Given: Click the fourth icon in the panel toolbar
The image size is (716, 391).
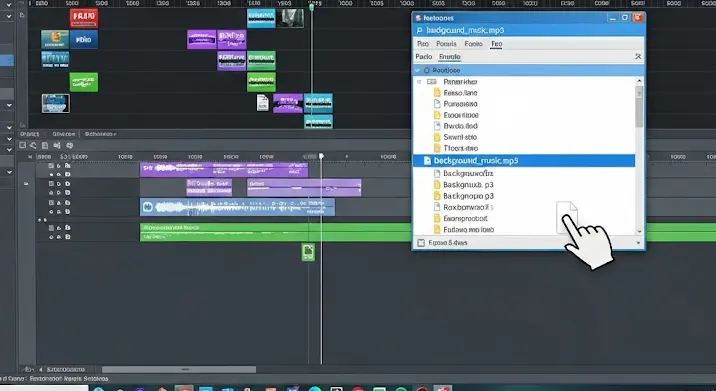Looking at the screenshot, I should 57,145.
